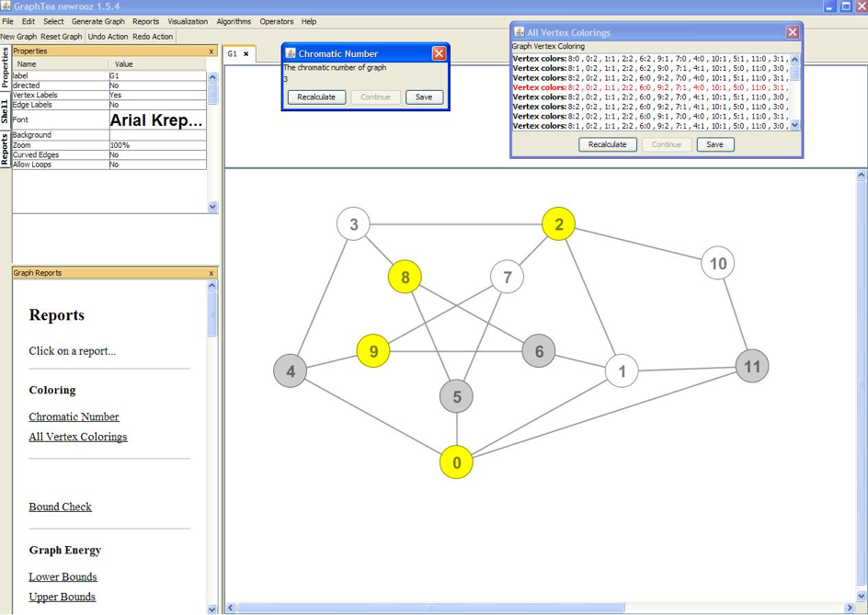This screenshot has height=615, width=868.
Task: Open the Zoom 100% value field
Action: tap(156, 145)
